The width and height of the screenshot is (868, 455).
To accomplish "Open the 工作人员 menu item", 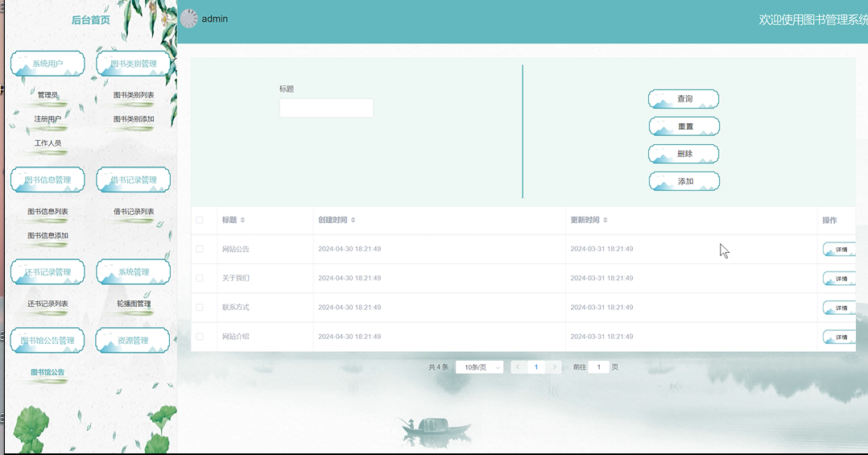I will (x=48, y=143).
